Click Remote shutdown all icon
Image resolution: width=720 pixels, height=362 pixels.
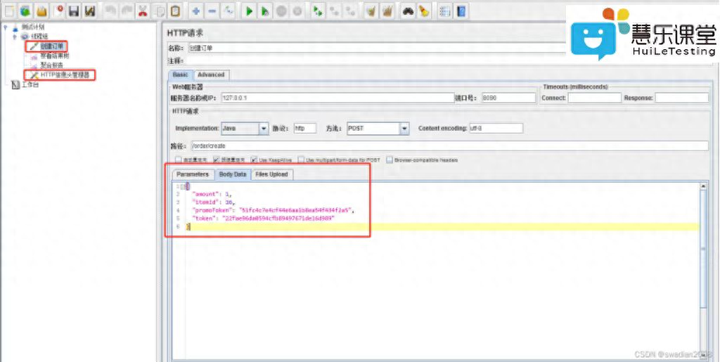point(350,11)
